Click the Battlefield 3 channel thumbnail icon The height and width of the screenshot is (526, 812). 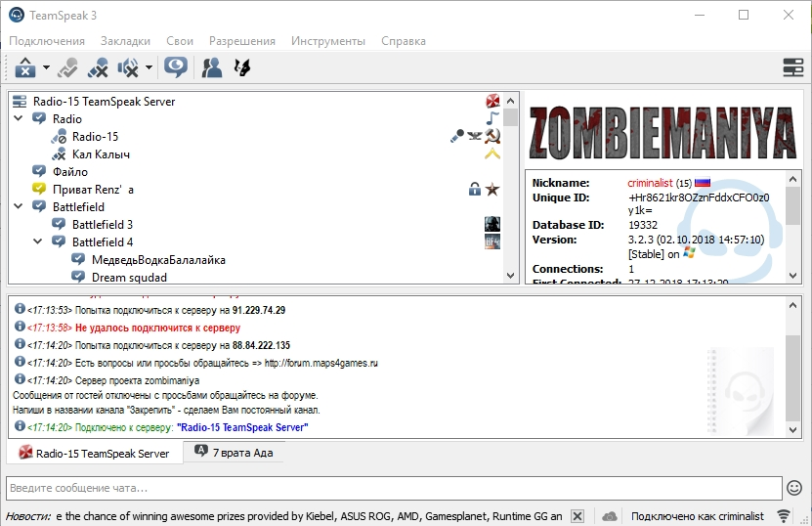[492, 224]
